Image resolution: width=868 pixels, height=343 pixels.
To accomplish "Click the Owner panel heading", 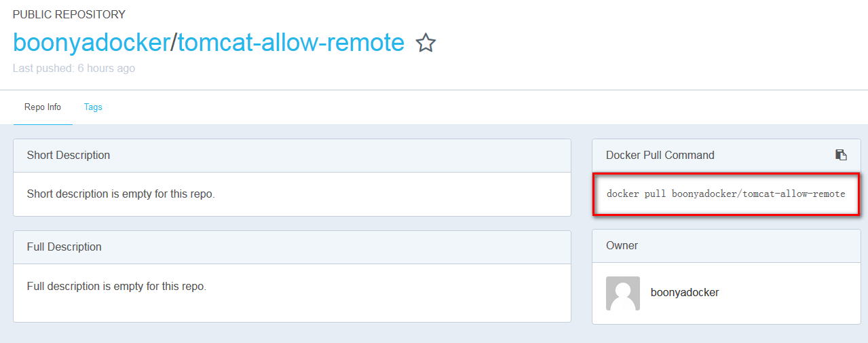I will tap(622, 245).
